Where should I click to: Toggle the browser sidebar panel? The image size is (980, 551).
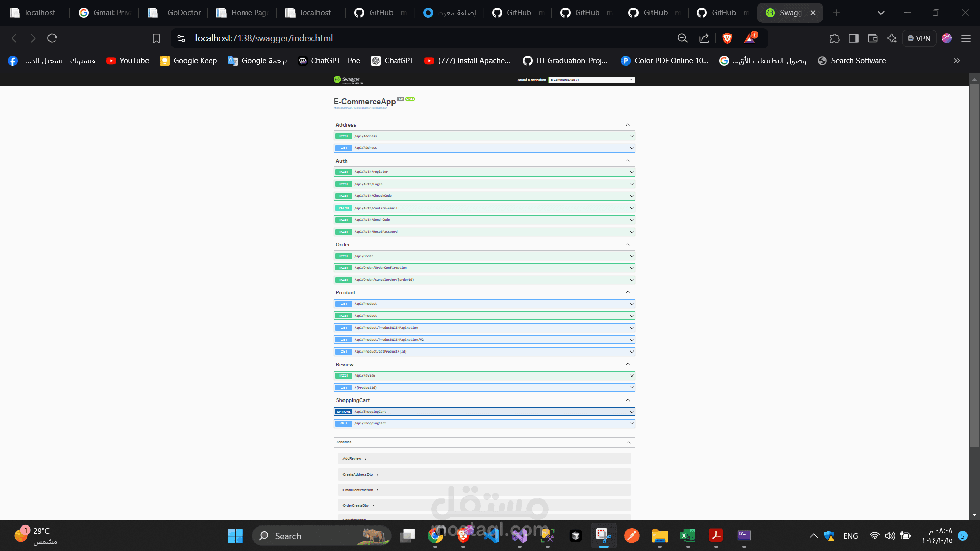pyautogui.click(x=853, y=38)
